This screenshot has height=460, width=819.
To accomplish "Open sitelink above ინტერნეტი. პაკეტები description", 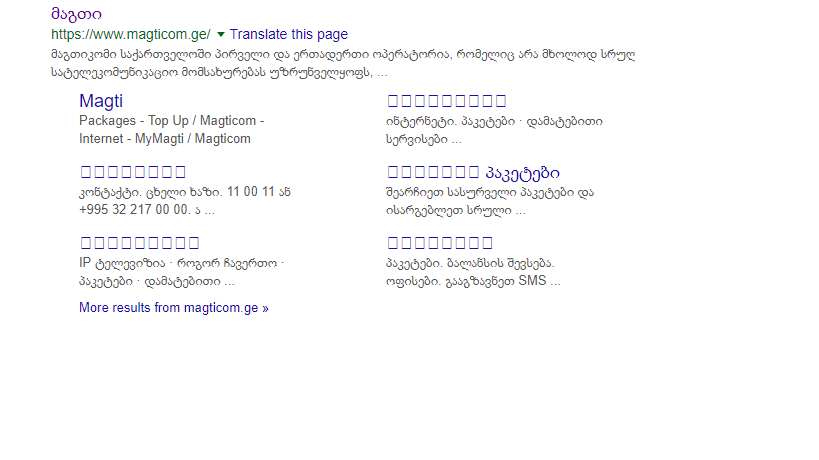I will (447, 101).
